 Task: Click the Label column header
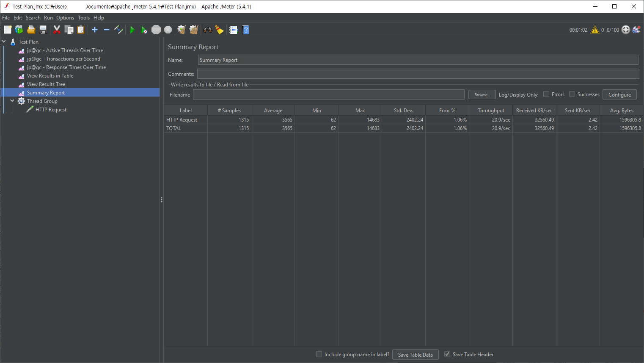186,110
